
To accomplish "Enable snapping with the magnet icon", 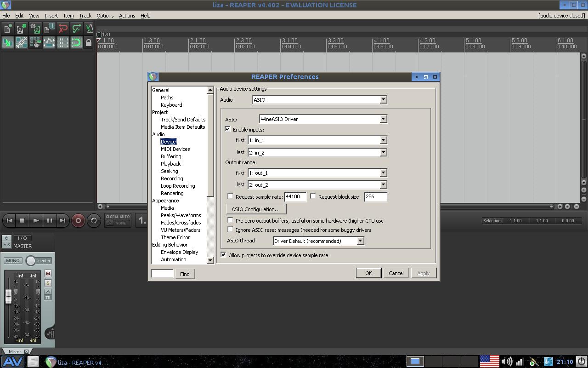I will point(76,43).
